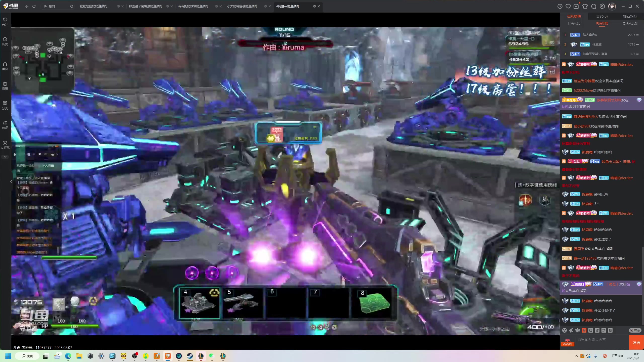Open followed streamers heart icon in header

[568, 6]
